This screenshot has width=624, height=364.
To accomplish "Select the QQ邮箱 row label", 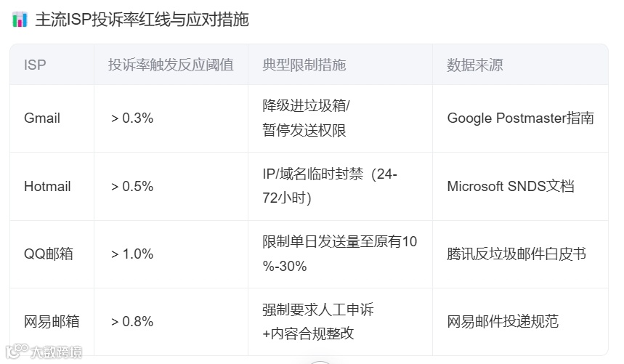I will [49, 254].
